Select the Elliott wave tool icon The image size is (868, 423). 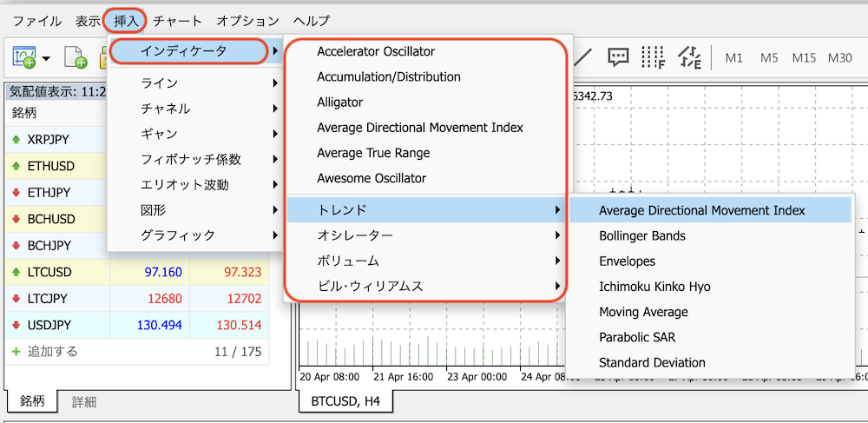pos(689,56)
